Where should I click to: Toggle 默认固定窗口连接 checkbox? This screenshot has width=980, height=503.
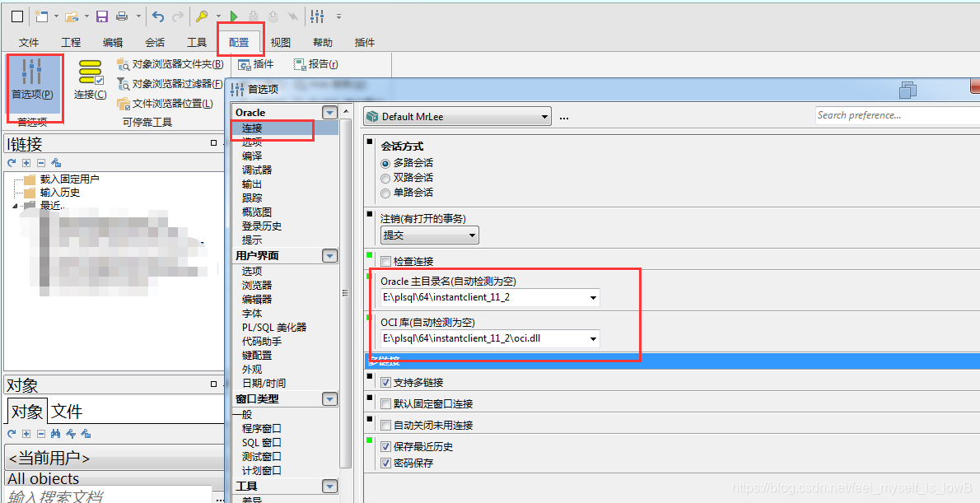(x=385, y=403)
